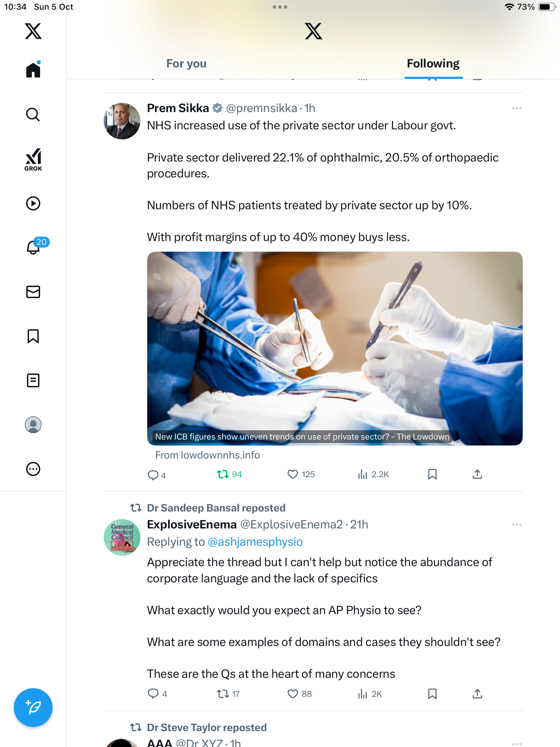Undo repost on Prem Sikka's post
560x747 pixels.
(x=223, y=474)
